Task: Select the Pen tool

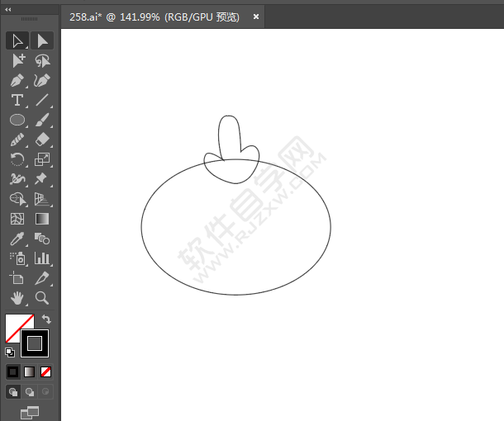Action: coord(17,80)
